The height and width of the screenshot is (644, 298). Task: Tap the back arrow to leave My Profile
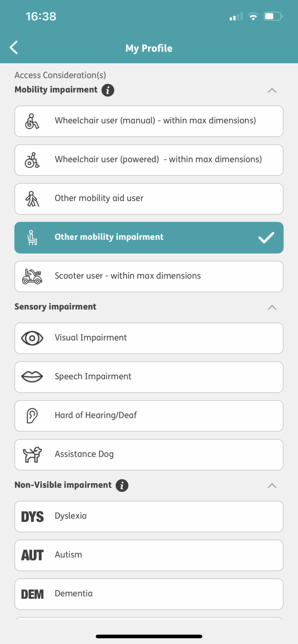(x=14, y=47)
